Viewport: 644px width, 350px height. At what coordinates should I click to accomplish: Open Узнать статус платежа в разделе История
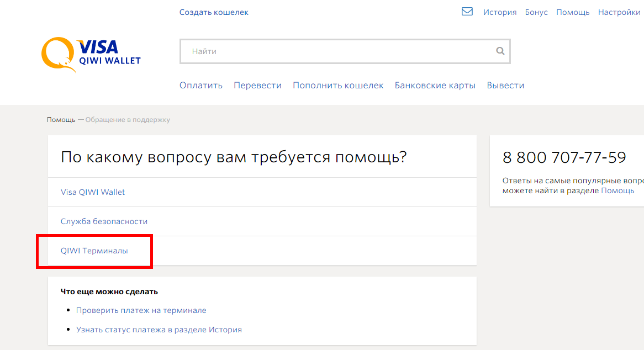pyautogui.click(x=159, y=330)
